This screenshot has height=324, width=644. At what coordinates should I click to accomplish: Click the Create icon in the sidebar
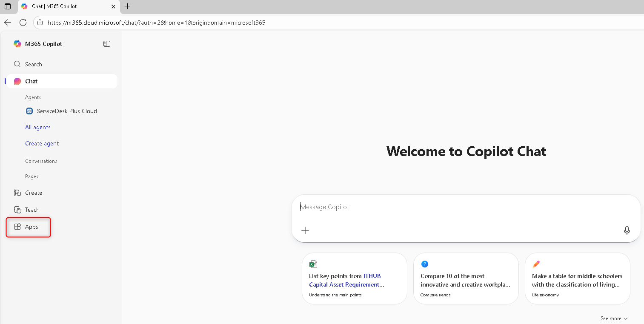[x=17, y=193]
